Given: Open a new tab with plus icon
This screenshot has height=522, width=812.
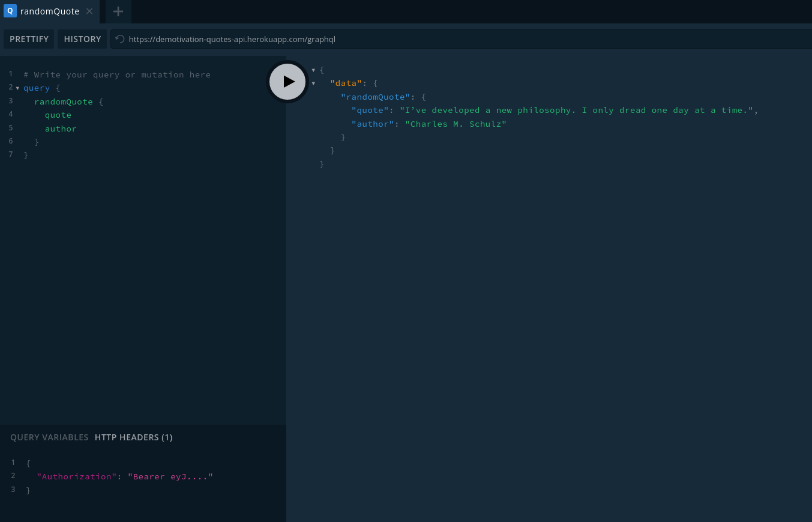Looking at the screenshot, I should [118, 11].
